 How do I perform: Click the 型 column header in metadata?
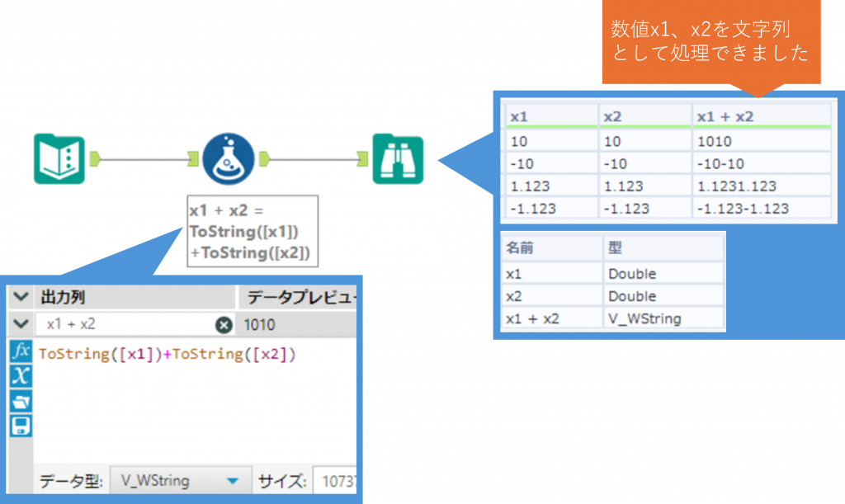tap(663, 247)
